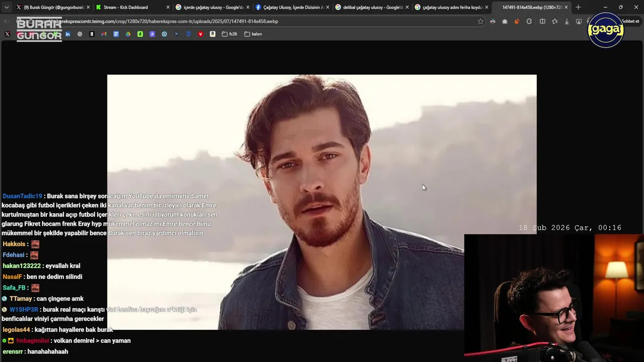Click username Safa_FB in chat
The image size is (644, 362).
tap(14, 288)
